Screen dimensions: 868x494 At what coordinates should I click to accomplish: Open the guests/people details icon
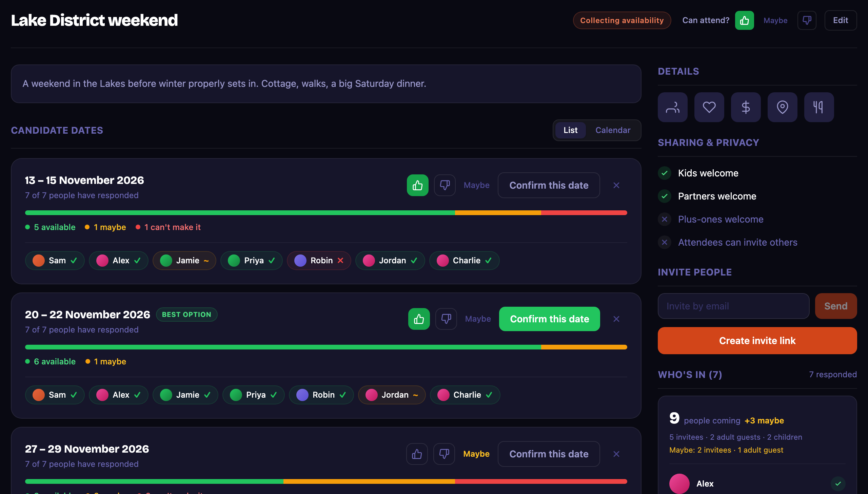pyautogui.click(x=672, y=107)
